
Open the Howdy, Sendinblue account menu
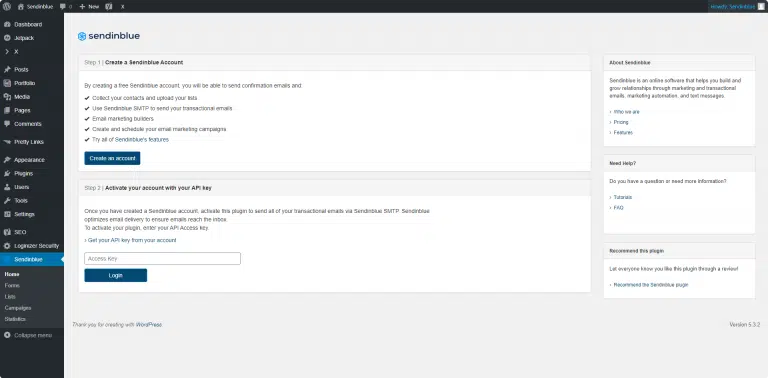(x=737, y=7)
